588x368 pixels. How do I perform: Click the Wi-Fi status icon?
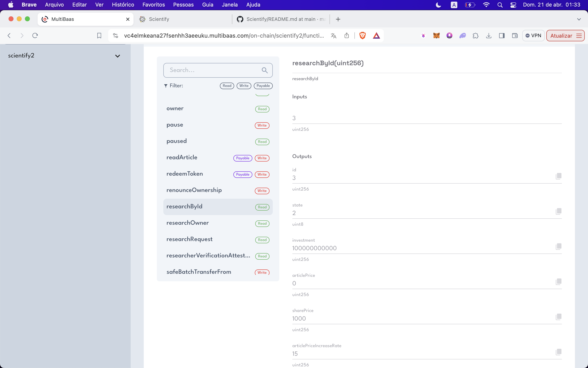[486, 5]
